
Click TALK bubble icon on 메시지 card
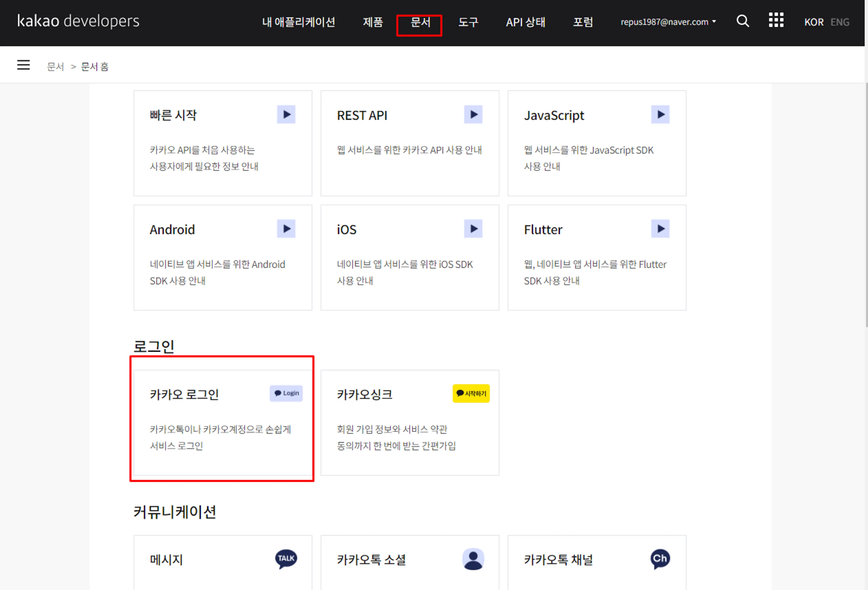click(x=286, y=559)
